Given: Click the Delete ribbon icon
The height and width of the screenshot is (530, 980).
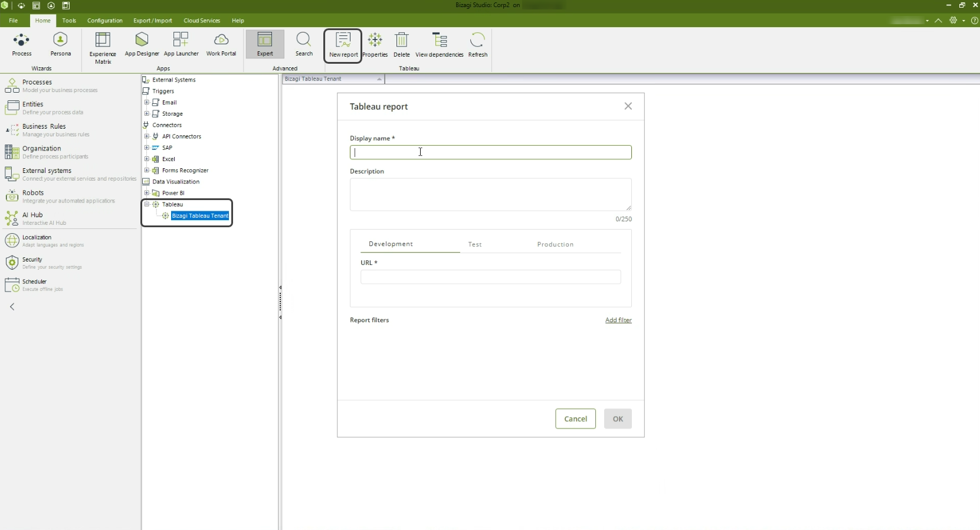Looking at the screenshot, I should [x=402, y=45].
